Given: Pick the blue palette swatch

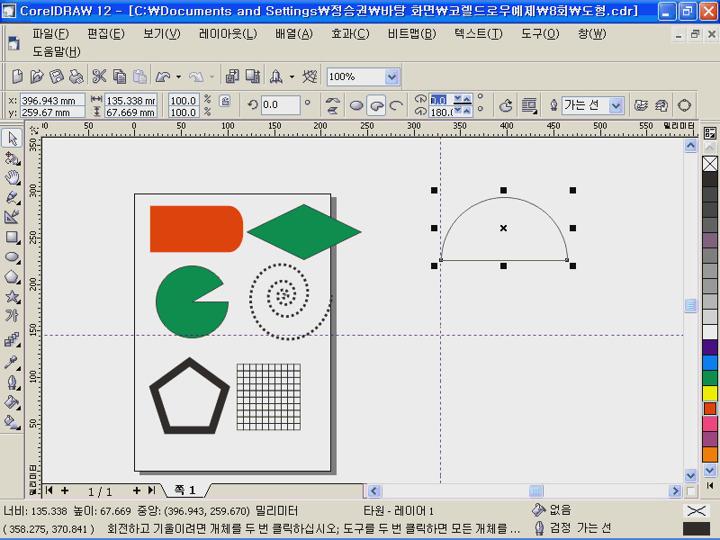Looking at the screenshot, I should (710, 362).
